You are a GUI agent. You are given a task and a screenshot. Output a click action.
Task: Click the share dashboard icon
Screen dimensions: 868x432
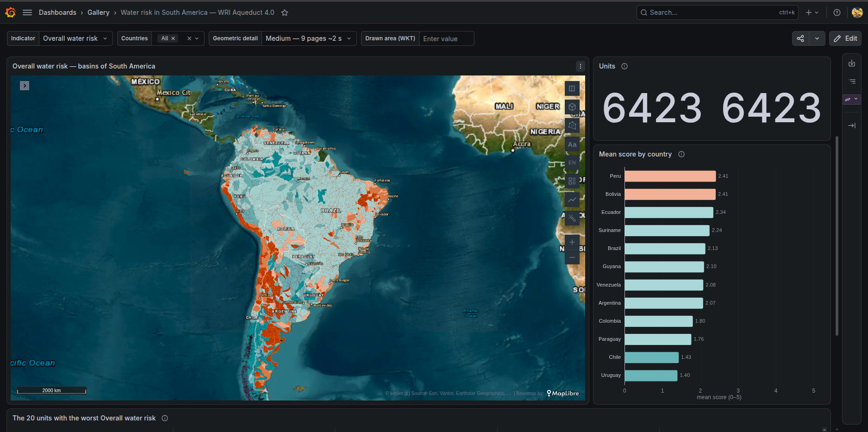tap(800, 38)
